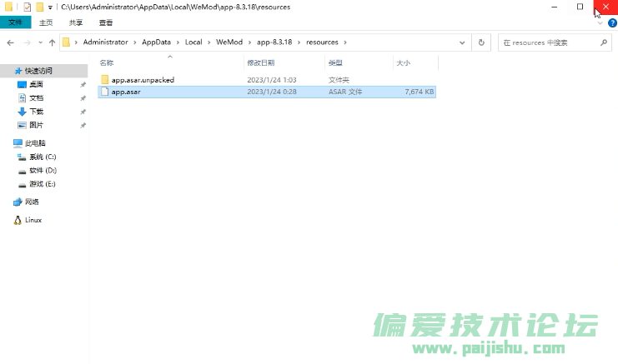Click the properties quick access icon

pos(27,7)
